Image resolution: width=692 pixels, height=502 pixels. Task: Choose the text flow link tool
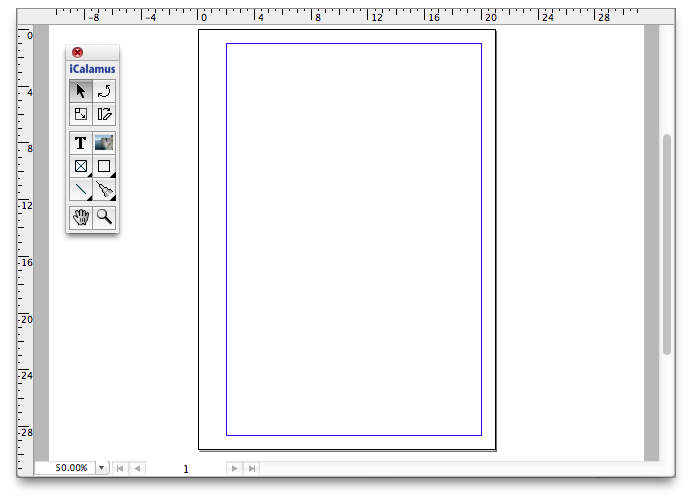tap(104, 114)
